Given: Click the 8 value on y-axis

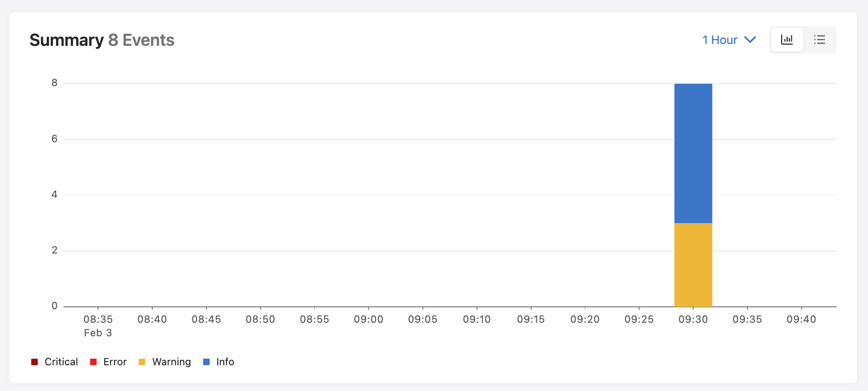Looking at the screenshot, I should [x=55, y=83].
